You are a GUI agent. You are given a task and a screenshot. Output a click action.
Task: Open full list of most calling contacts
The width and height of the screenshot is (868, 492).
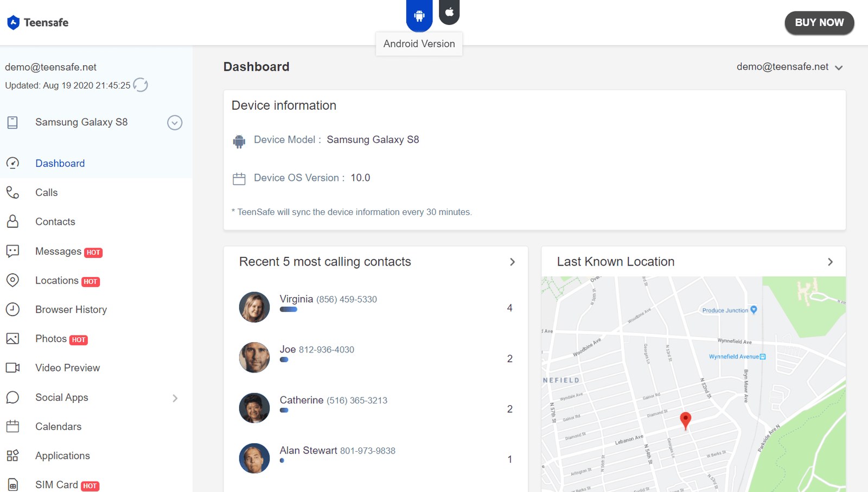coord(512,262)
